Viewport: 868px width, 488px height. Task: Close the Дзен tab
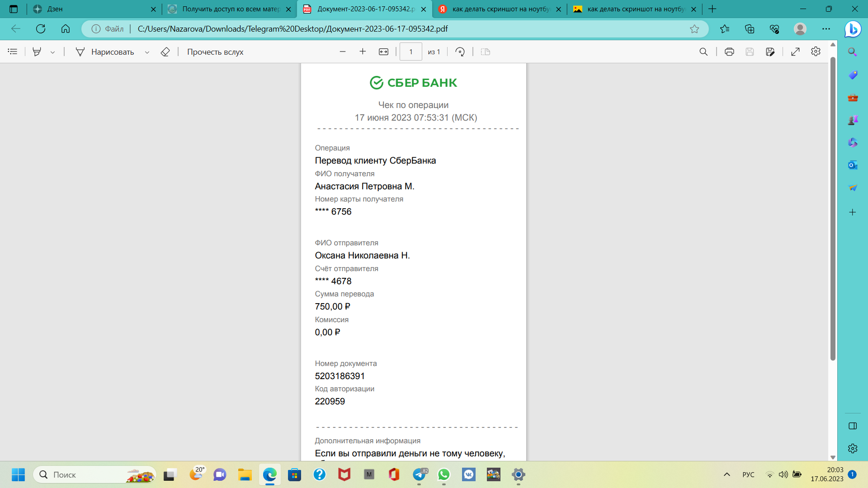coord(153,9)
